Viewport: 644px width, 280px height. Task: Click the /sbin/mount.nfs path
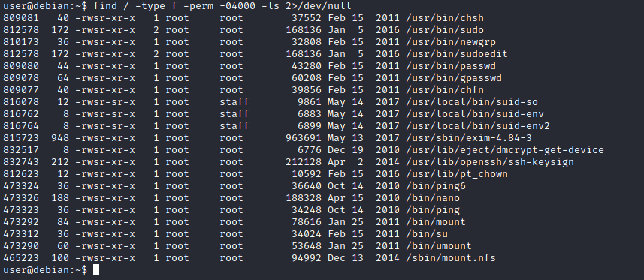(451, 258)
